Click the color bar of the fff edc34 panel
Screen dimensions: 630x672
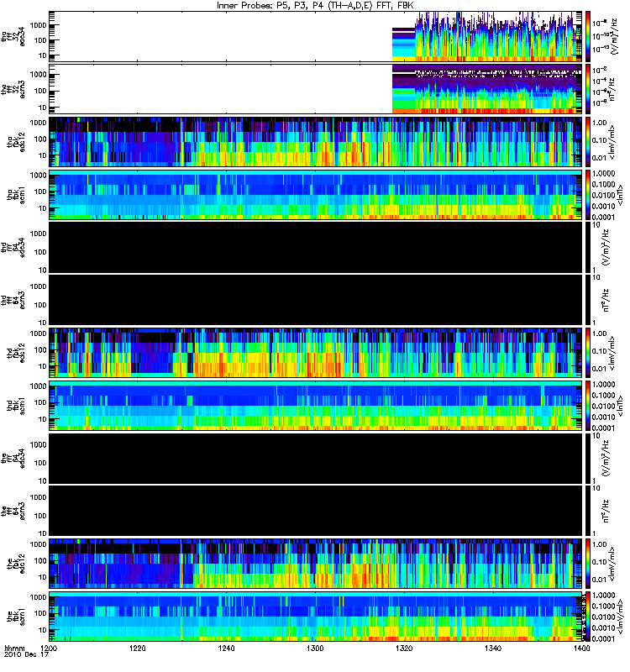point(588,459)
